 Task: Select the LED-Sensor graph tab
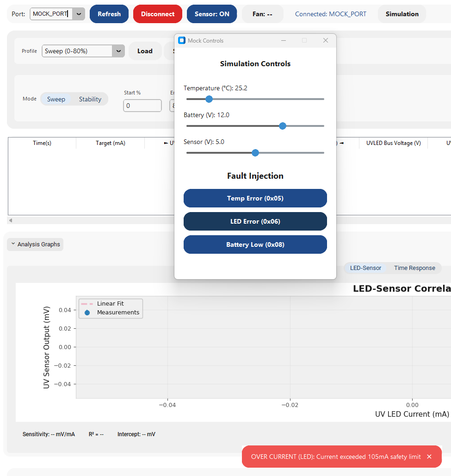[365, 268]
